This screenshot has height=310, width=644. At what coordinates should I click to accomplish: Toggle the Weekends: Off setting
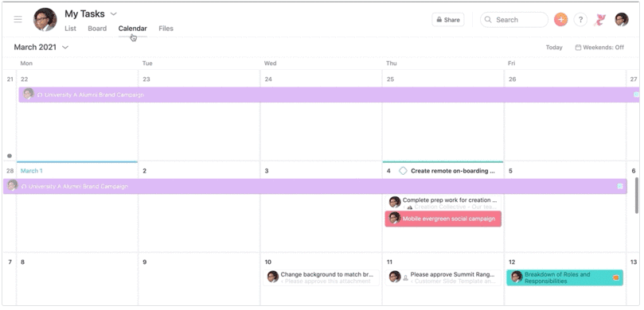click(599, 47)
